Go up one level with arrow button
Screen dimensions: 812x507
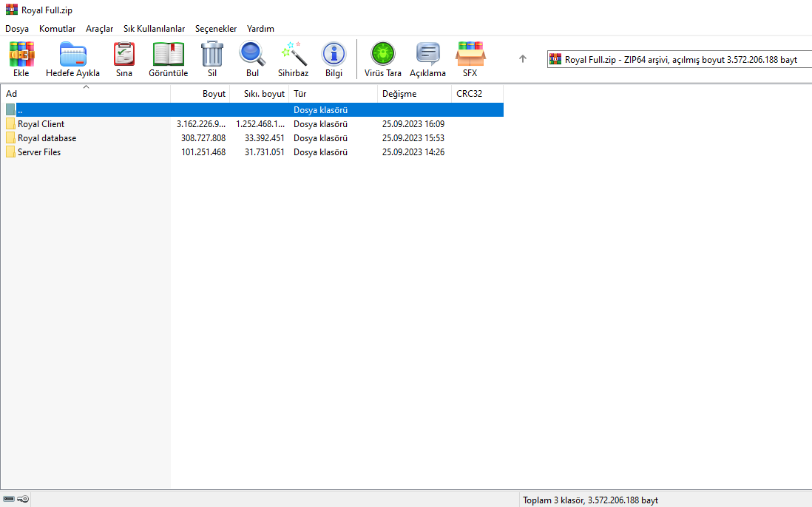(523, 59)
